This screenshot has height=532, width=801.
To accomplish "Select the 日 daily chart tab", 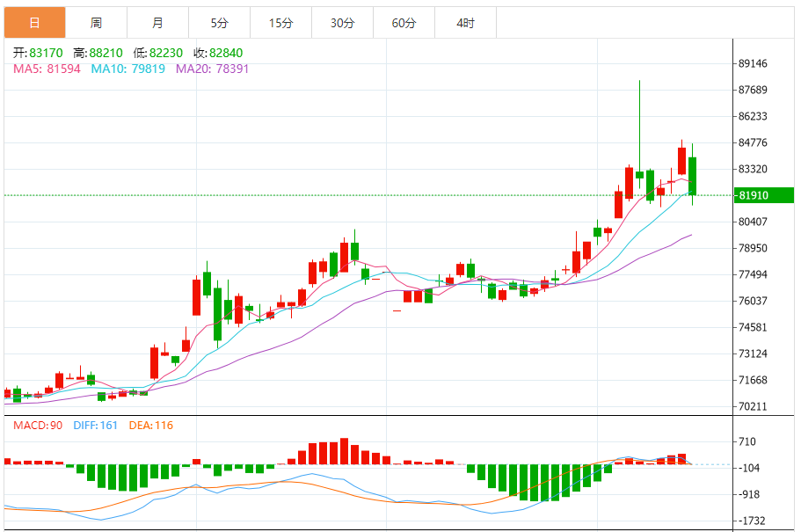I will click(x=35, y=23).
